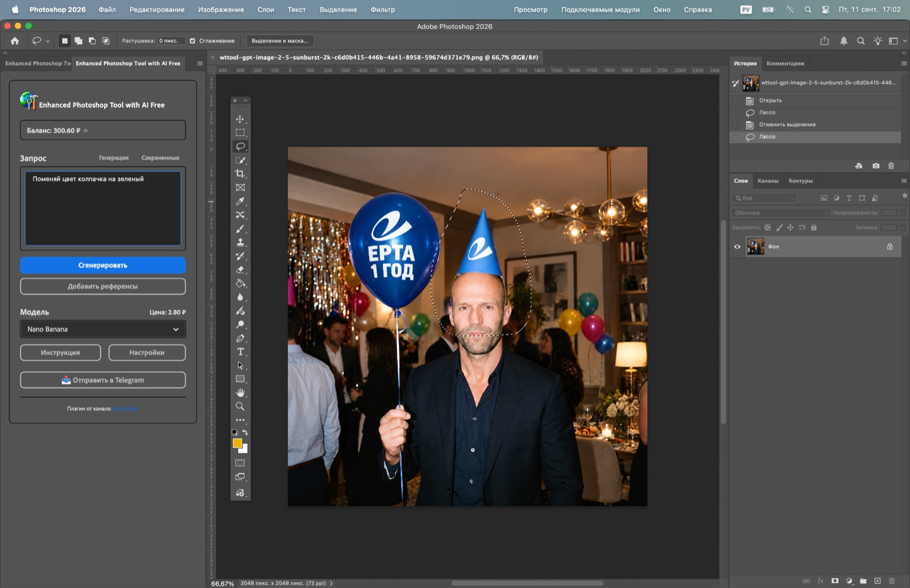Switch to the Комментарии tab

point(785,63)
